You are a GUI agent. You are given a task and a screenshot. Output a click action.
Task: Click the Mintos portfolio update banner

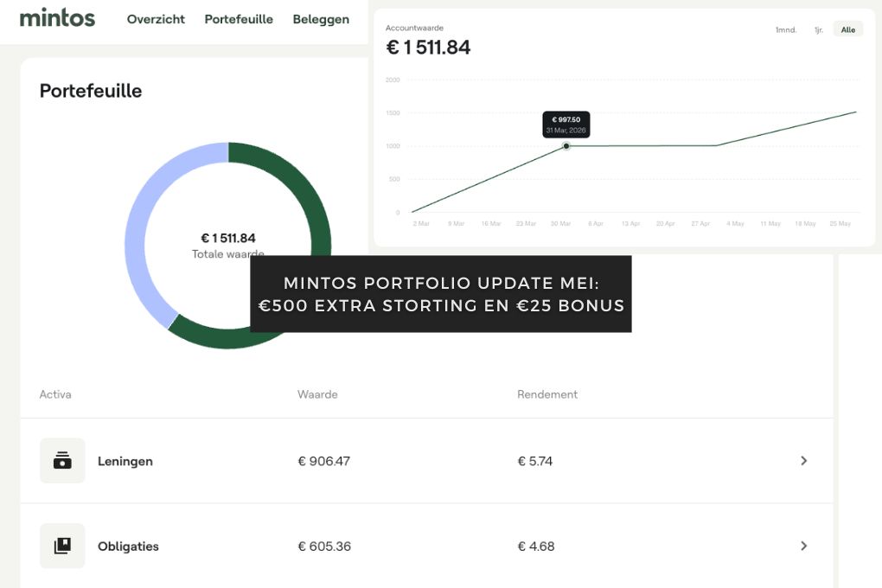(441, 294)
